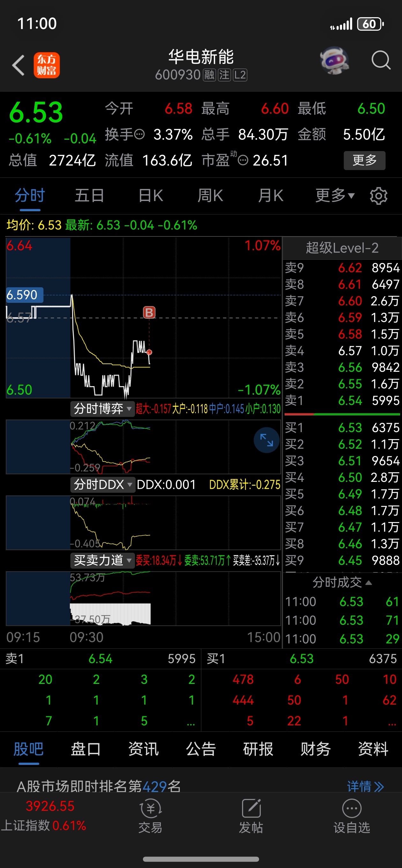Tap the DDX累计 -0.275 label
The height and width of the screenshot is (868, 402).
[x=245, y=484]
